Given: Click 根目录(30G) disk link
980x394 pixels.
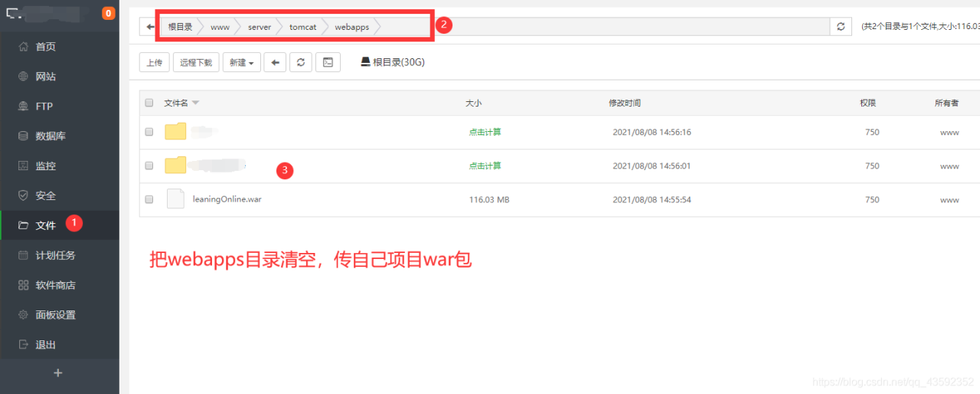Looking at the screenshot, I should [x=393, y=62].
